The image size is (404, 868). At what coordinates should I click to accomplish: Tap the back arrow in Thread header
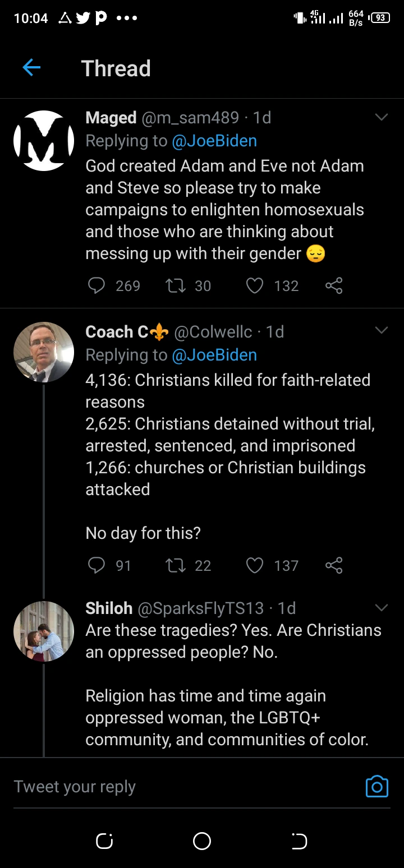(32, 68)
